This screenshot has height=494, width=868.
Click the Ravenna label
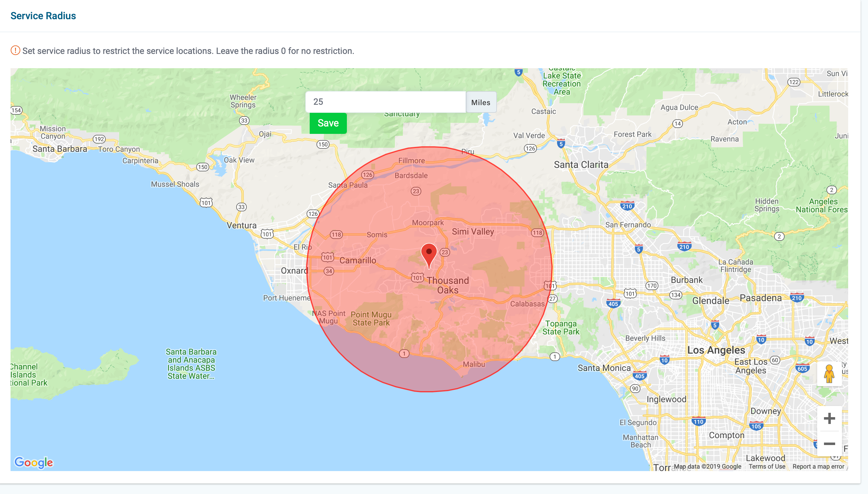[724, 139]
